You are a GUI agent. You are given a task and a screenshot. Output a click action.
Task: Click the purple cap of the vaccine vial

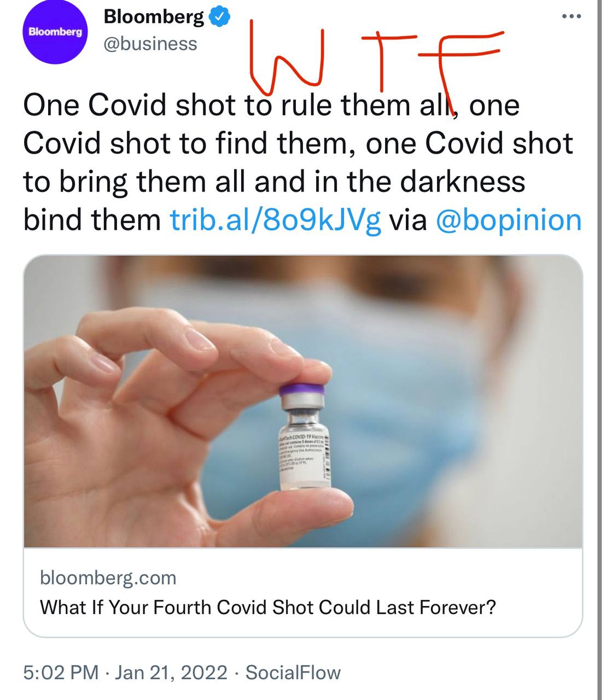tap(302, 389)
